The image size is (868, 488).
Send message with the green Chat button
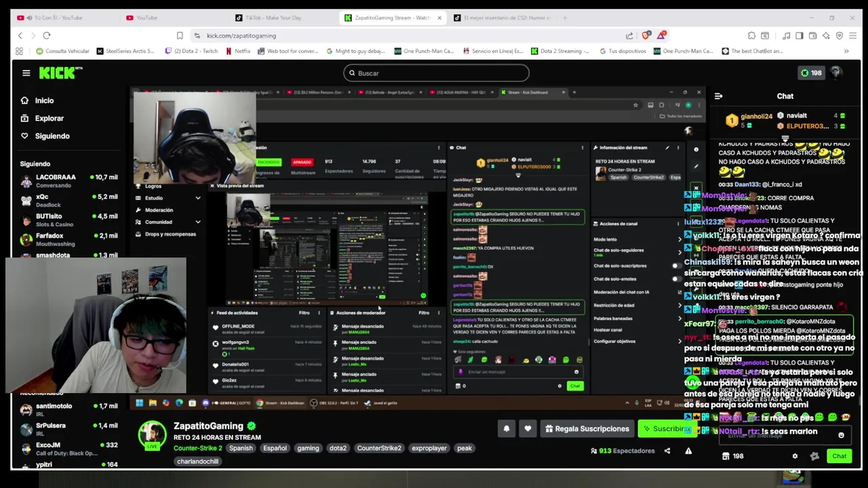[x=839, y=456]
